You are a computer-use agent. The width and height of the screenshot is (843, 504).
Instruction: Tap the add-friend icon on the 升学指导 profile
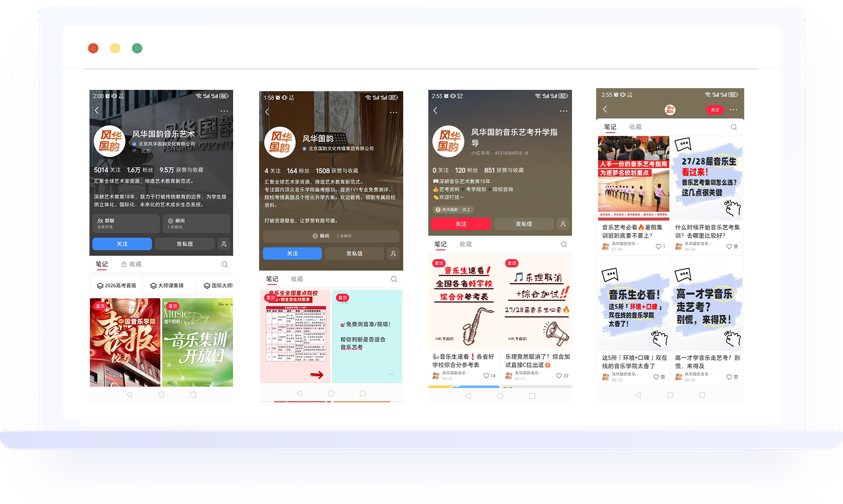click(x=563, y=224)
